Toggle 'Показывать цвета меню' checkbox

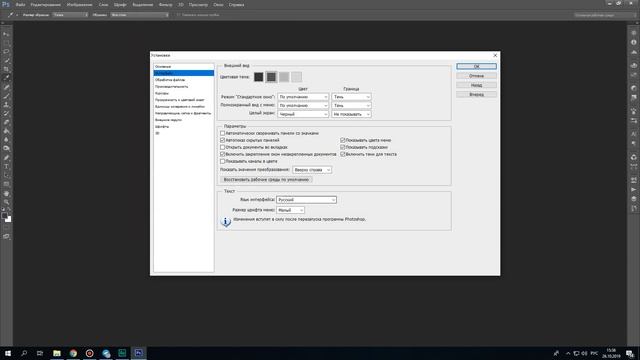(343, 140)
